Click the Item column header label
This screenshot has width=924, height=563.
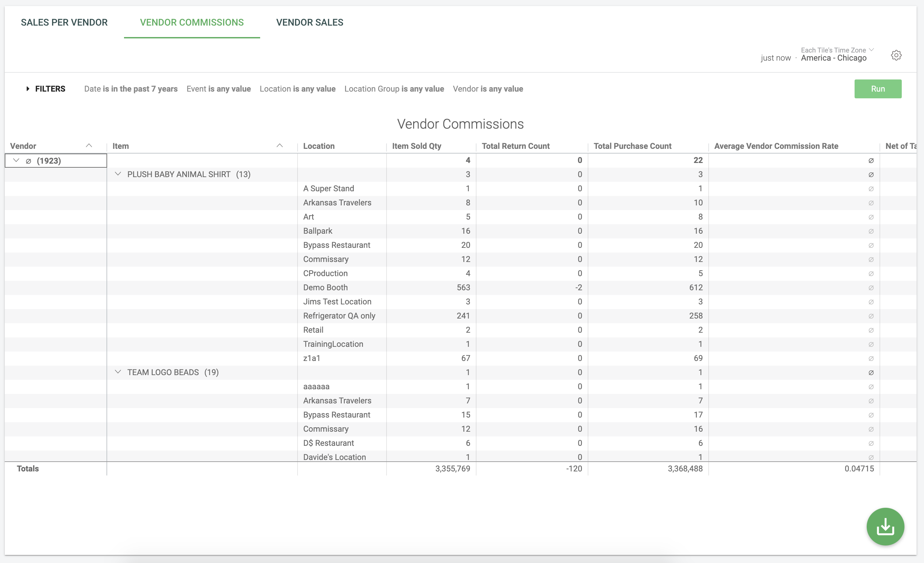[x=120, y=146]
